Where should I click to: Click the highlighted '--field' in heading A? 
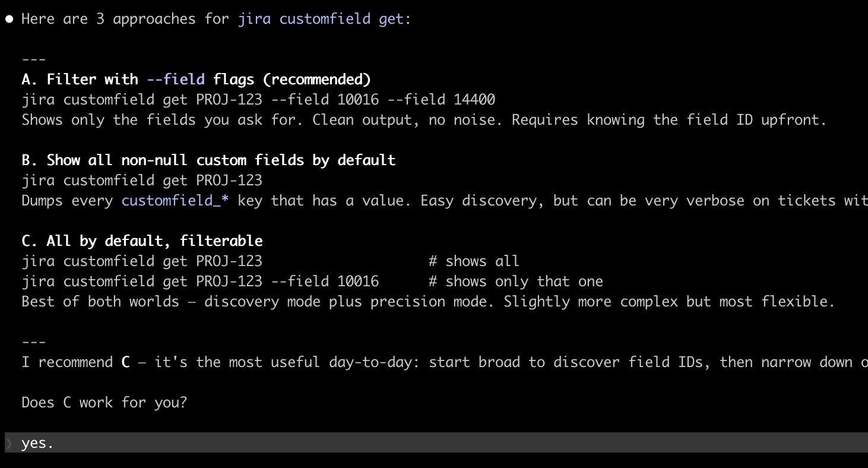[x=176, y=80]
